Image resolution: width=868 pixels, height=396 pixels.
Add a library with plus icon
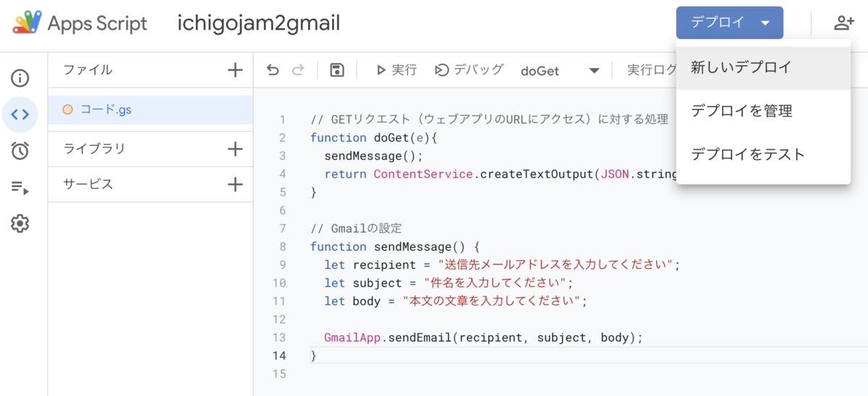click(x=235, y=149)
